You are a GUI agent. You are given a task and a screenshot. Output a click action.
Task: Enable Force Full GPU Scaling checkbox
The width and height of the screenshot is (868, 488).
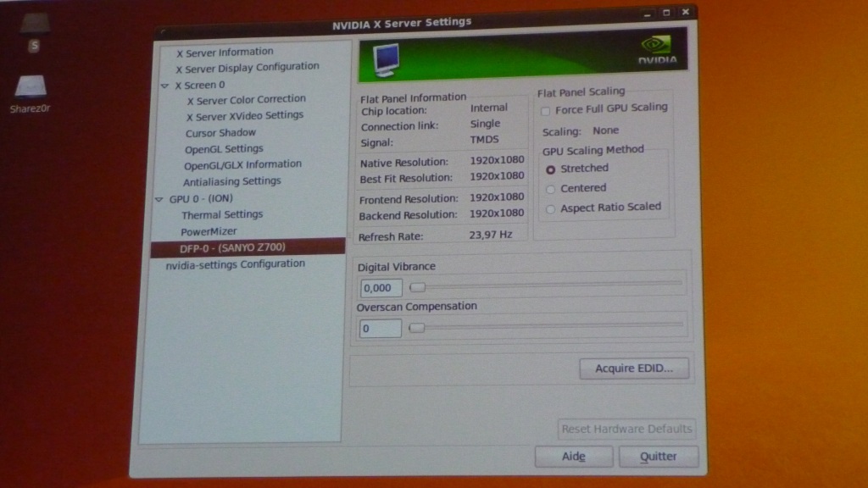[x=545, y=111]
